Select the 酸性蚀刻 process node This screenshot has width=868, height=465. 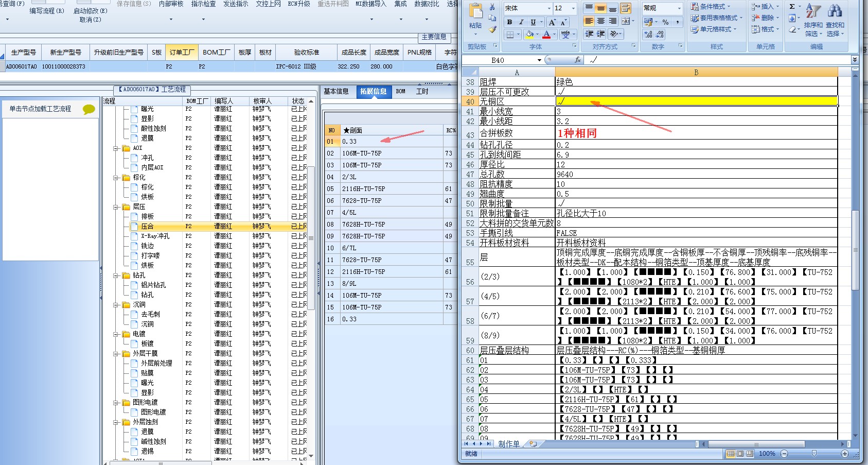tap(153, 129)
